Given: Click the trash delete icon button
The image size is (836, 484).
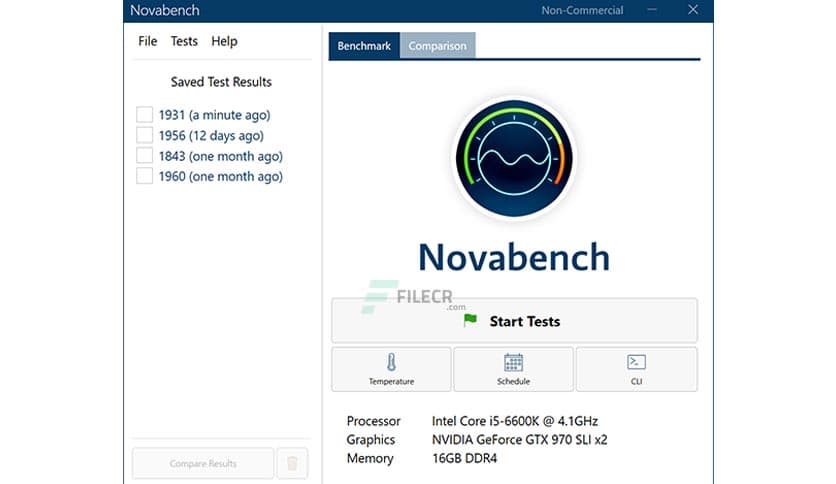Looking at the screenshot, I should click(292, 463).
